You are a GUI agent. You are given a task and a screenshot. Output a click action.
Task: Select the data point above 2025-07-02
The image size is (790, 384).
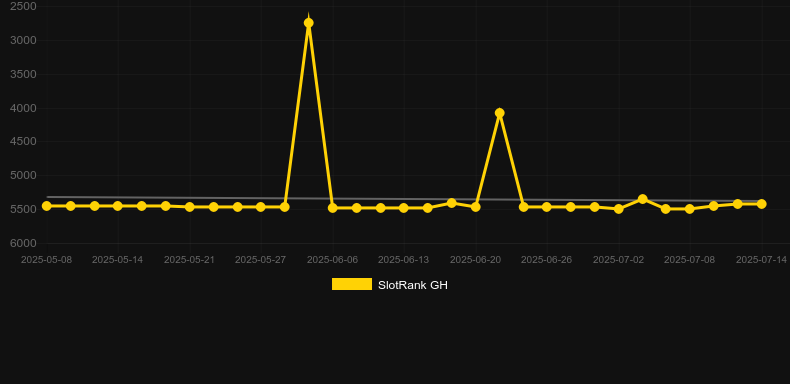619,209
